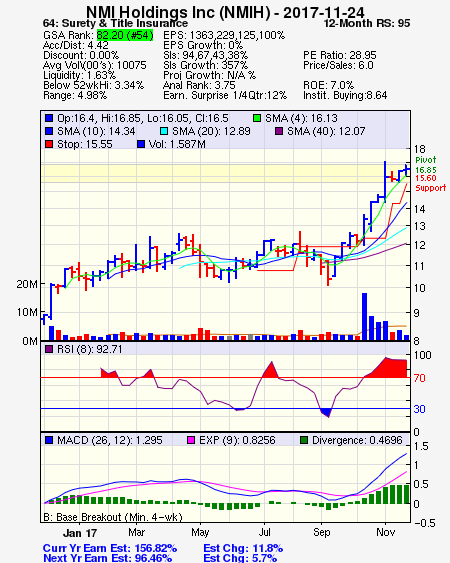The height and width of the screenshot is (563, 450).
Task: Click 'Earn. Surprise 1/4Qtr:12%' text
Action: tap(225, 96)
